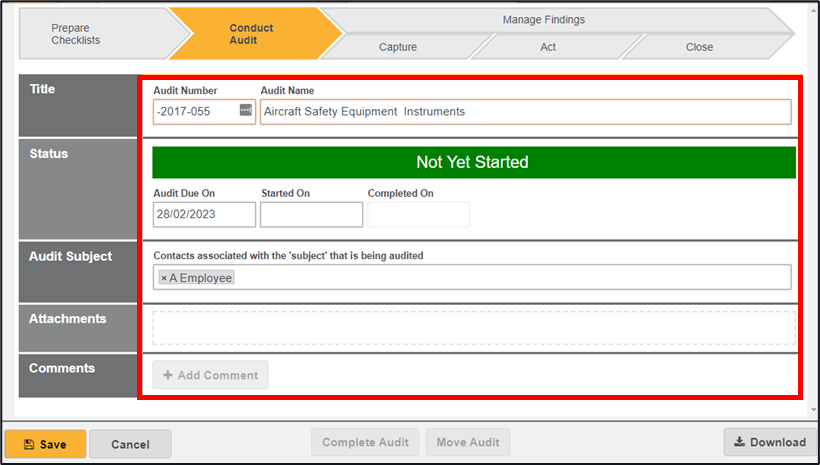Image resolution: width=820 pixels, height=465 pixels.
Task: Jump to the Close step
Action: tap(699, 47)
